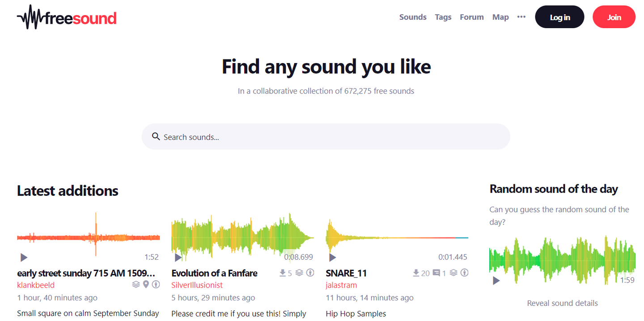Open the three-dots more menu in navigation
This screenshot has height=321, width=644.
[x=521, y=17]
